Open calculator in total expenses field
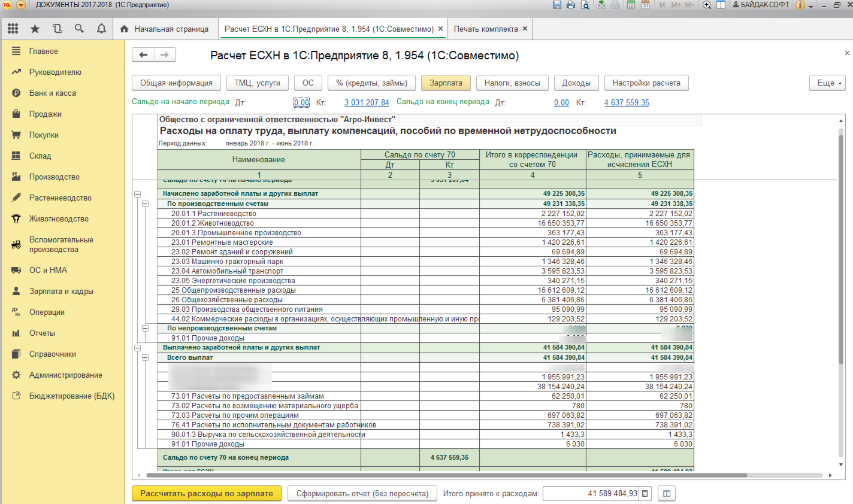853x504 pixels. coord(645,494)
